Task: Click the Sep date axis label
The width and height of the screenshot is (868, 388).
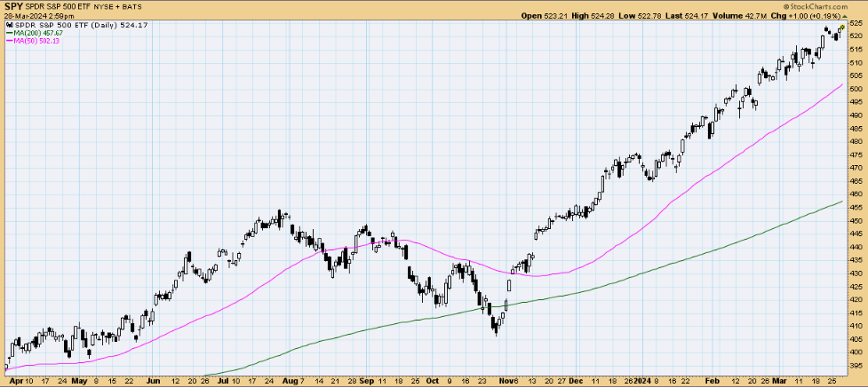Action: coord(366,382)
